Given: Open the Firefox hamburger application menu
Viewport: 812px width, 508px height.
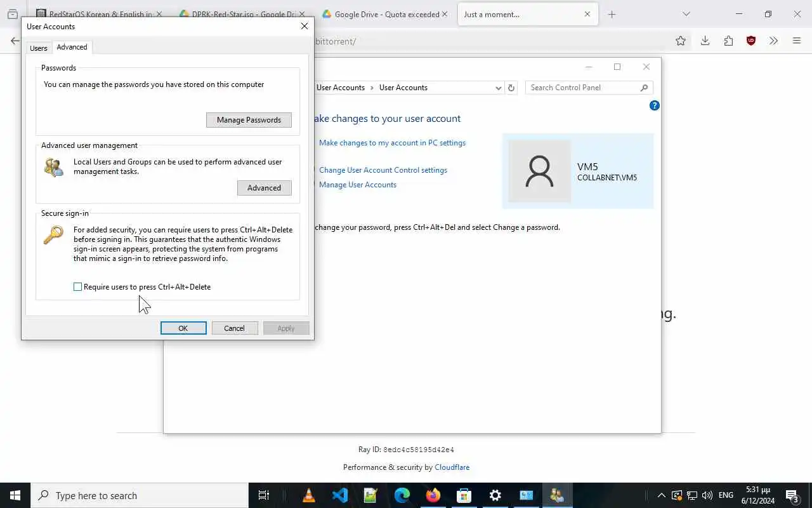Looking at the screenshot, I should point(797,41).
